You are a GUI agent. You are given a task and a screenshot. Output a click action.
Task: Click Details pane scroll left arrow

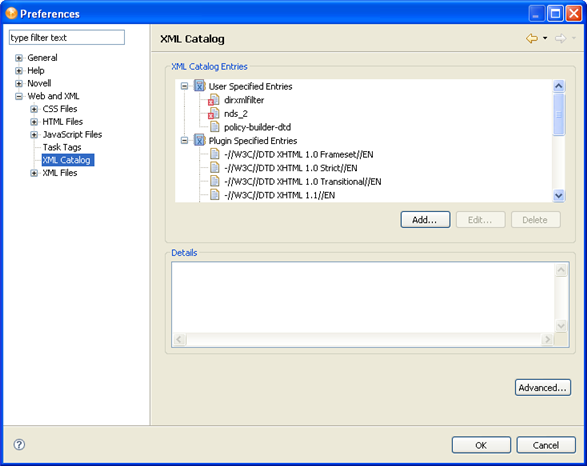[x=179, y=339]
